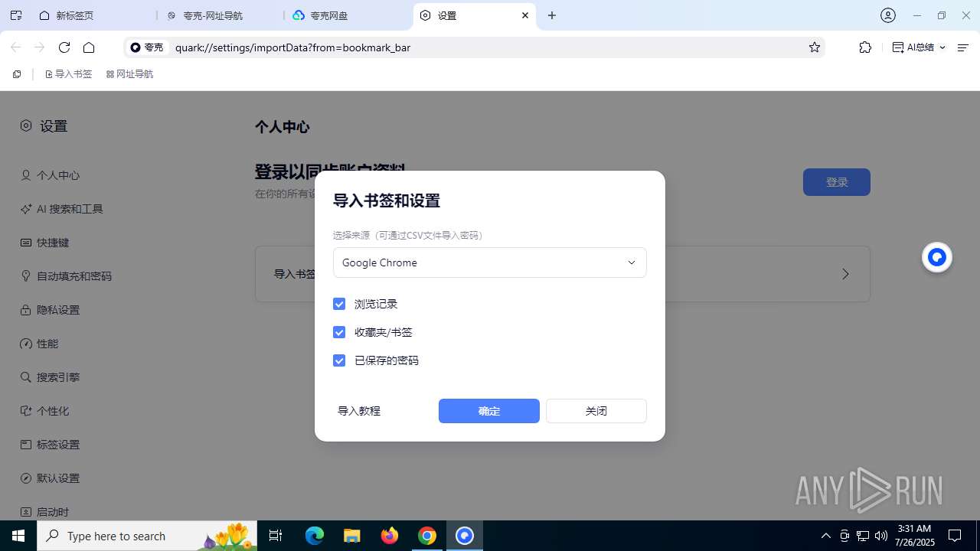Select 启动时 in settings sidebar
This screenshot has width=980, height=551.
pyautogui.click(x=45, y=512)
